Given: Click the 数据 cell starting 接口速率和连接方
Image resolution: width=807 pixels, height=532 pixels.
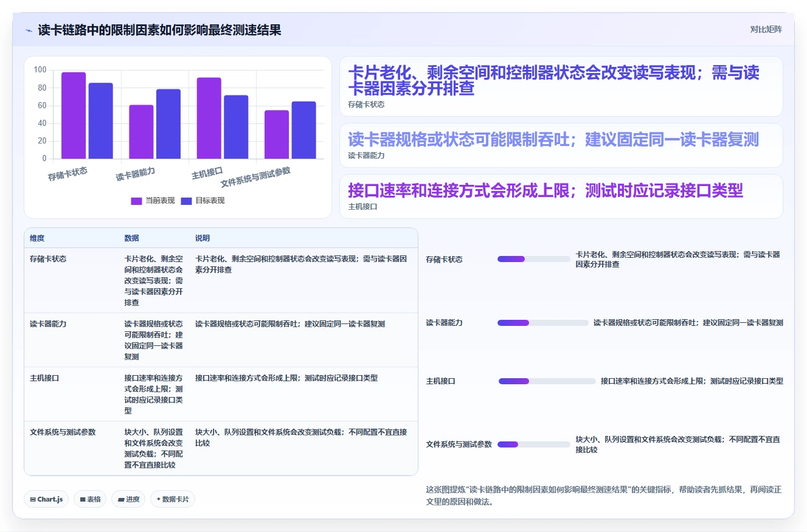Looking at the screenshot, I should pyautogui.click(x=154, y=395).
